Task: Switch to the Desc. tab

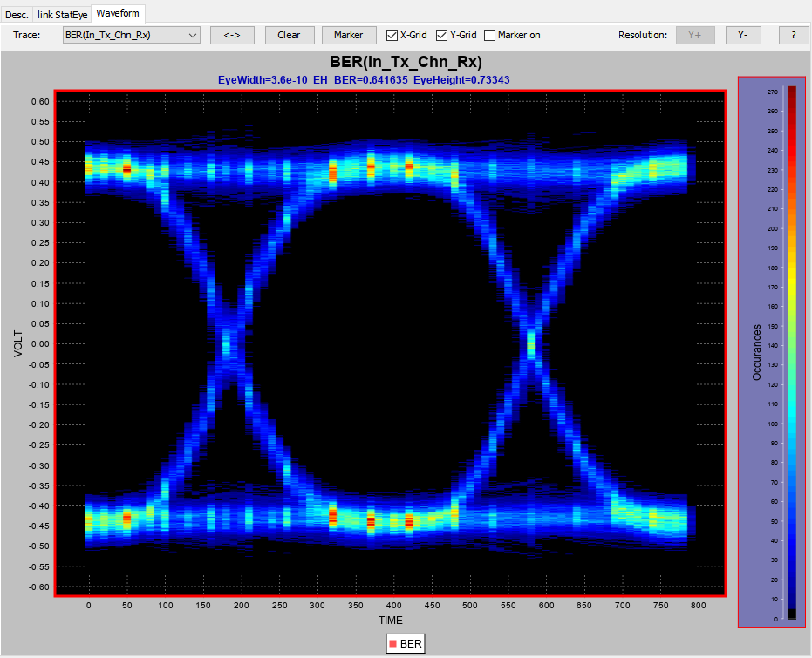Action: tap(17, 14)
